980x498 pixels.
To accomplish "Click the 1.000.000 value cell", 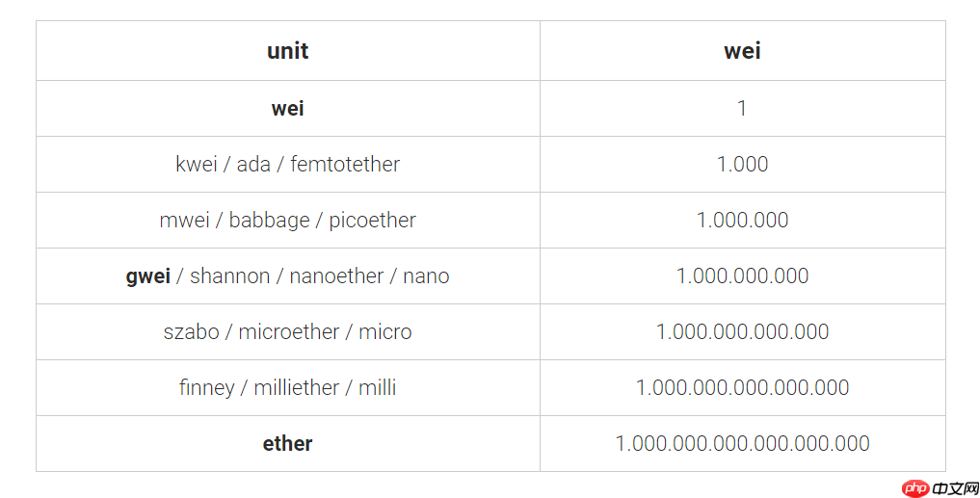I will [742, 220].
